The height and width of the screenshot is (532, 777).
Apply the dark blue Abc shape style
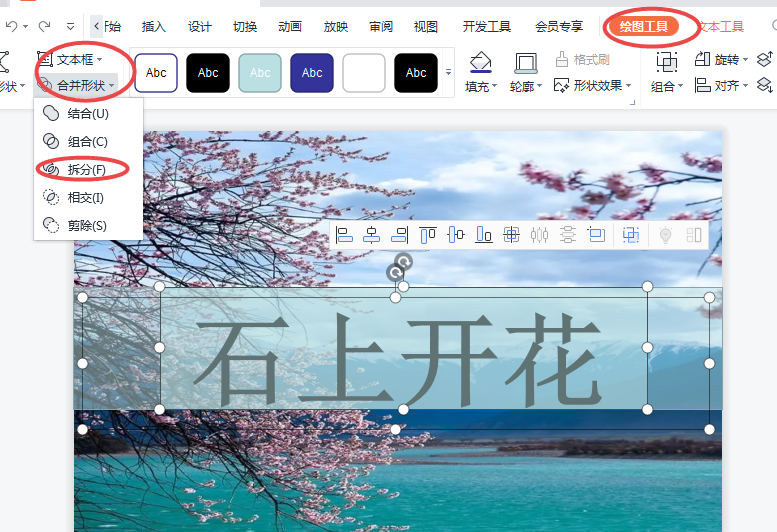(x=312, y=73)
